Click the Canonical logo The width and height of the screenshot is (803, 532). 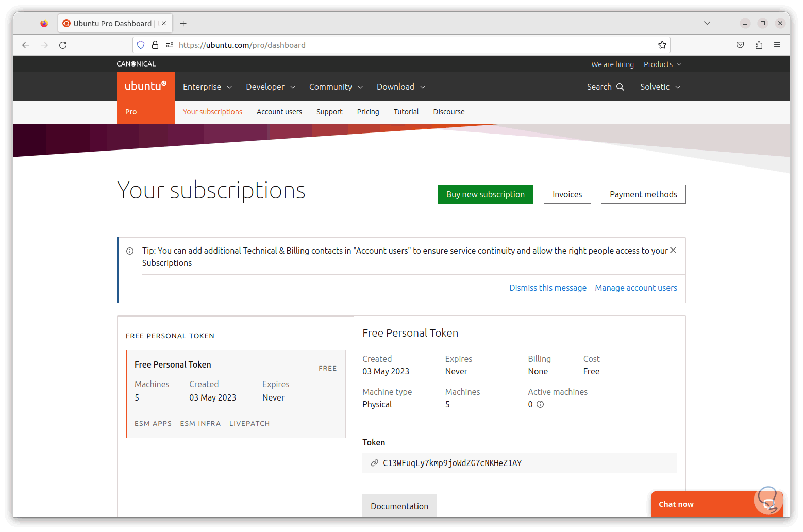coord(136,64)
